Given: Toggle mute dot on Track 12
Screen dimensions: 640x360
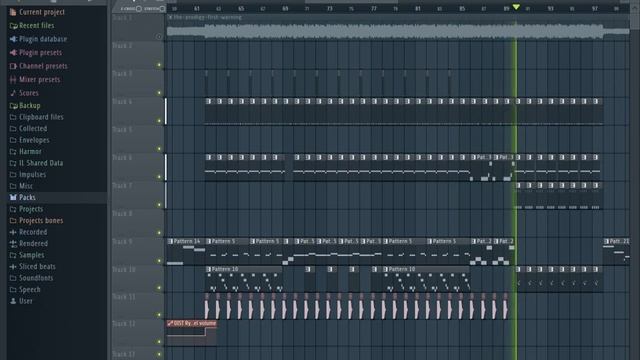Looking at the screenshot, I should (159, 342).
